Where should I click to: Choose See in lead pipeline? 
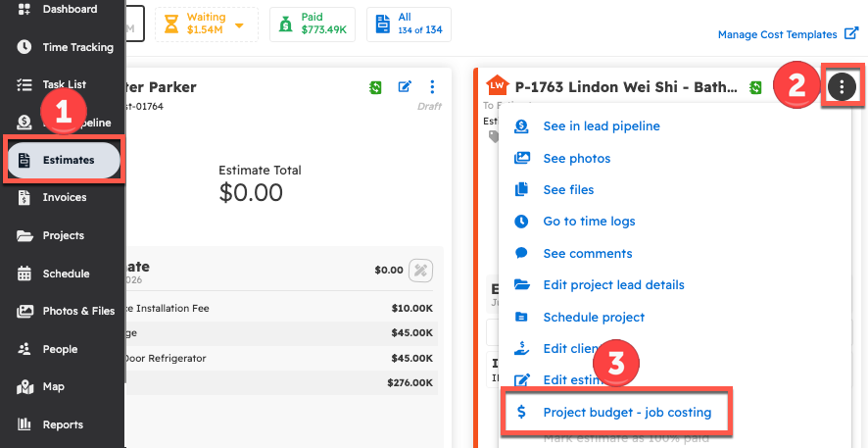point(601,126)
